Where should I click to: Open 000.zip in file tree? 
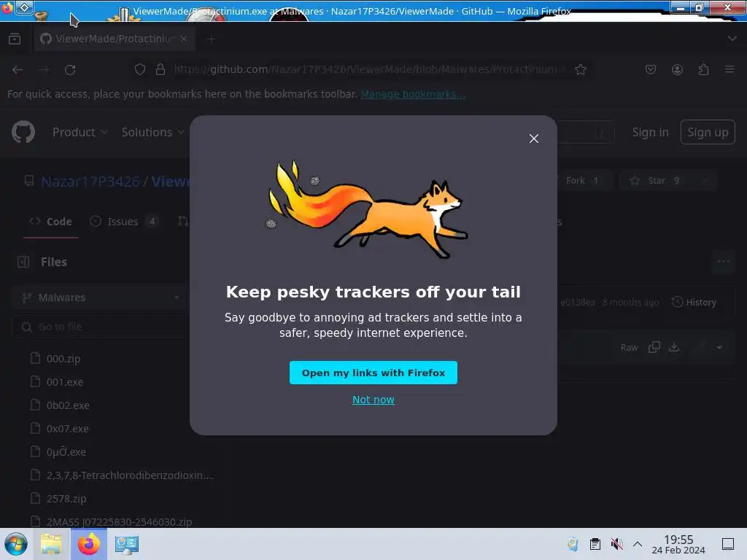point(63,359)
